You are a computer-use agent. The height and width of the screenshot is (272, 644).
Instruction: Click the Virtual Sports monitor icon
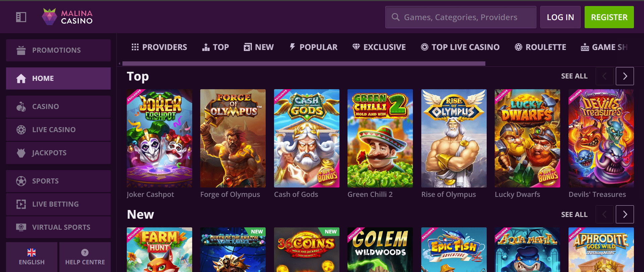tap(21, 227)
